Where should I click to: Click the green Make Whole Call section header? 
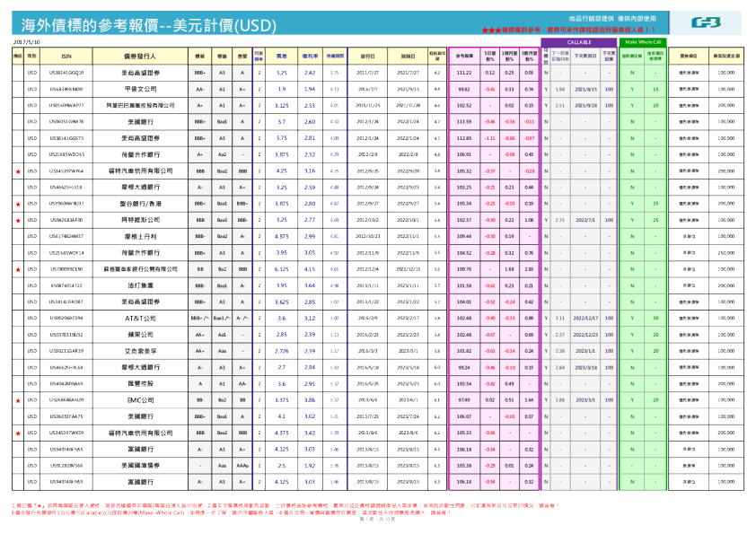(646, 41)
